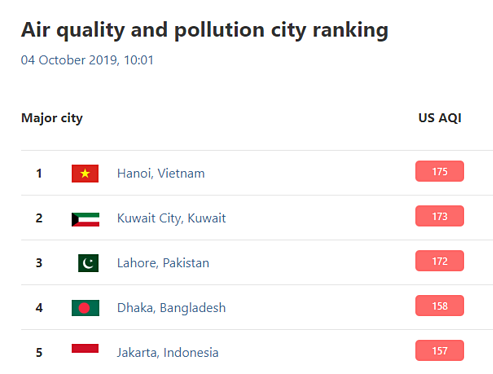Open the Dhaka, Bangladesh link
493x374 pixels.
(171, 308)
